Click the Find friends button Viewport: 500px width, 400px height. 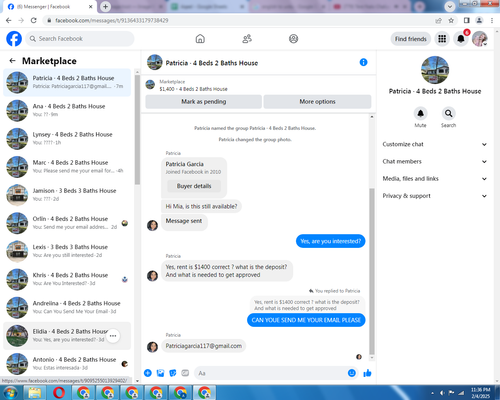(411, 39)
